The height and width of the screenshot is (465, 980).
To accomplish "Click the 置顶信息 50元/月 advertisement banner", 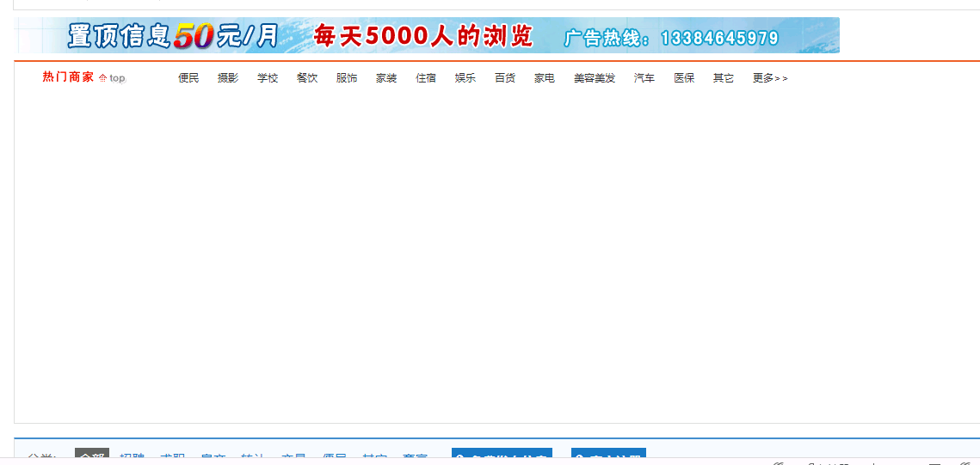I will (427, 35).
